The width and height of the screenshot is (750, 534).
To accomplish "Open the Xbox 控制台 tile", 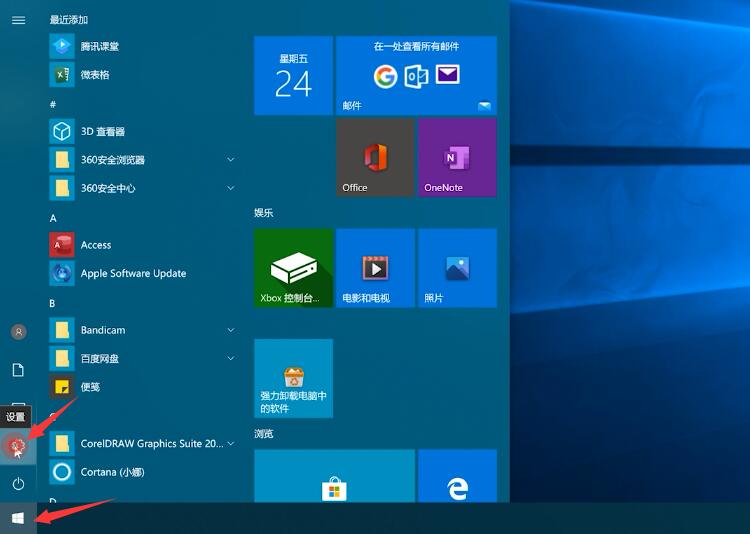I will pos(293,268).
